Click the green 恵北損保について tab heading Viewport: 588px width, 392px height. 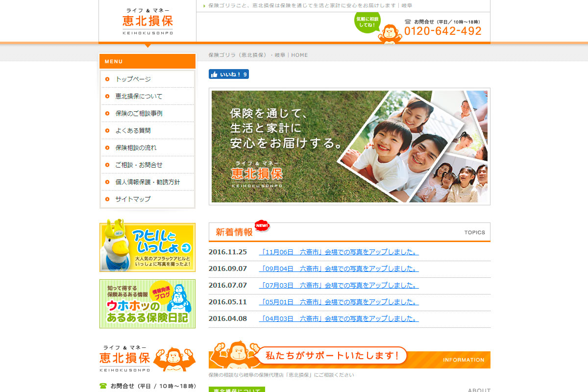point(237,390)
